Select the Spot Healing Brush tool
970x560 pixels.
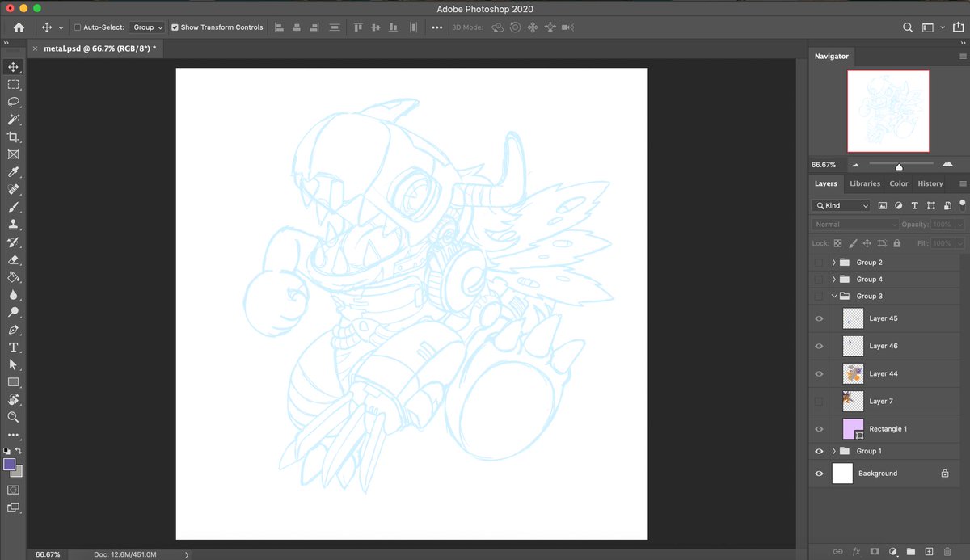[13, 190]
